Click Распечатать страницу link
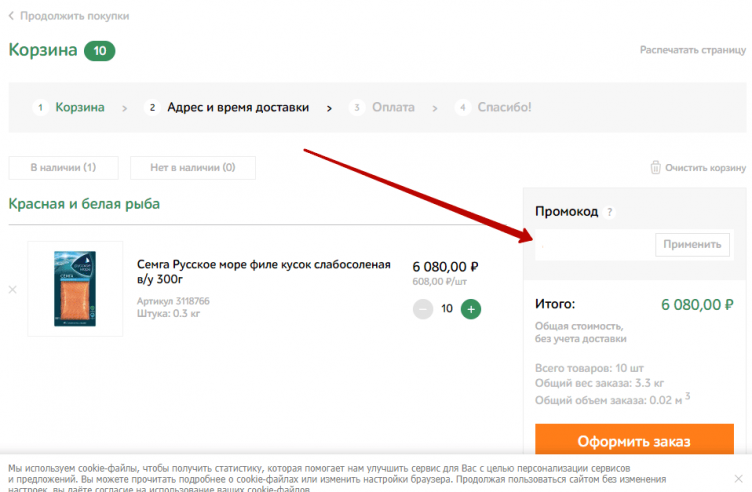Screen dimensions: 752x492 point(693,49)
